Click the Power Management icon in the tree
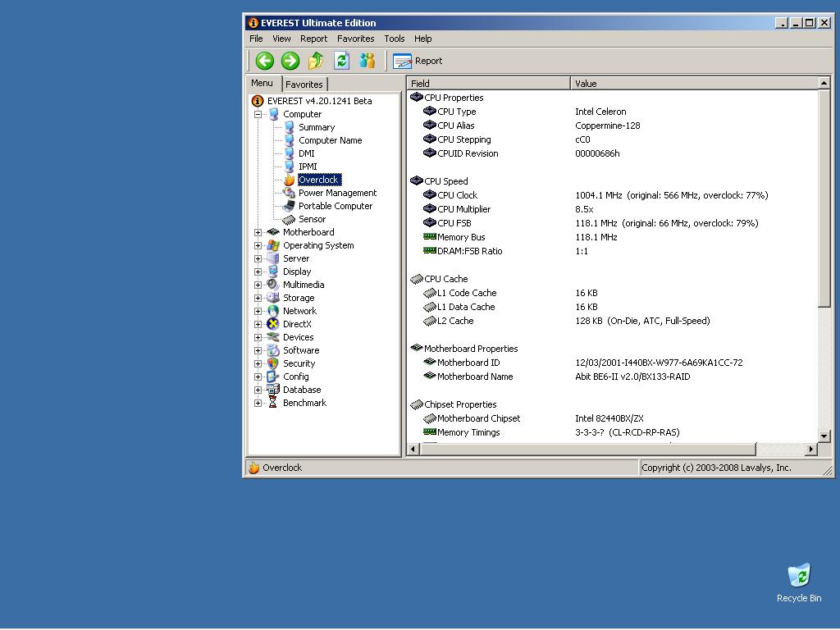 [290, 193]
